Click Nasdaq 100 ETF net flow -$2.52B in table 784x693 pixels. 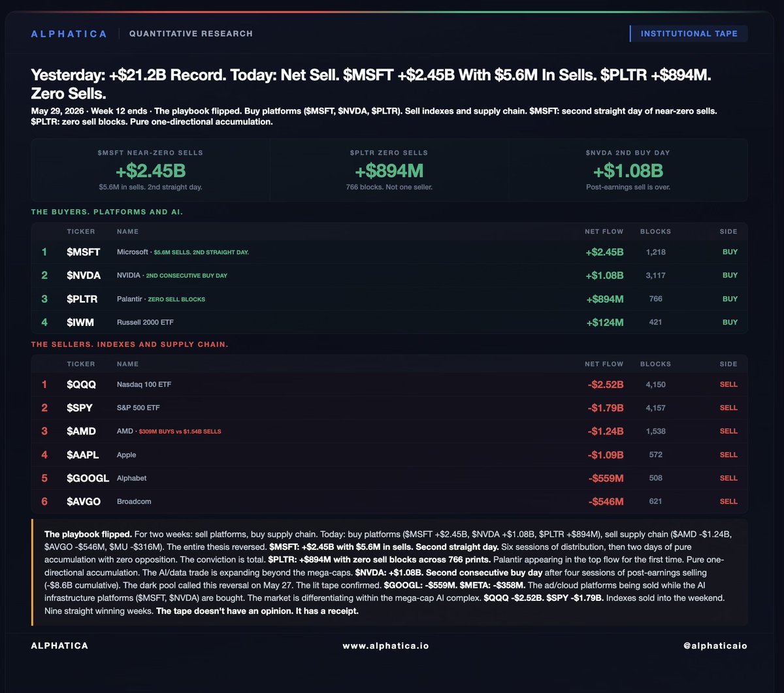(x=606, y=385)
